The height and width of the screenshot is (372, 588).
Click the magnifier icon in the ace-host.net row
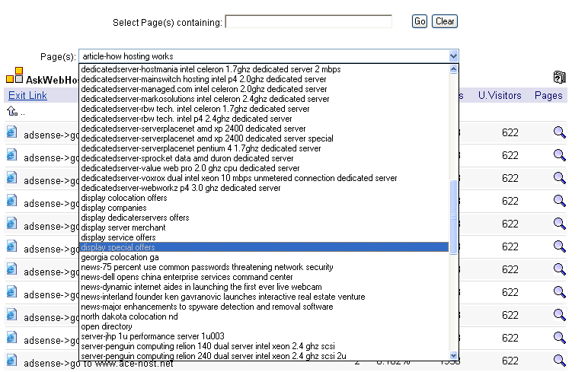pos(559,361)
